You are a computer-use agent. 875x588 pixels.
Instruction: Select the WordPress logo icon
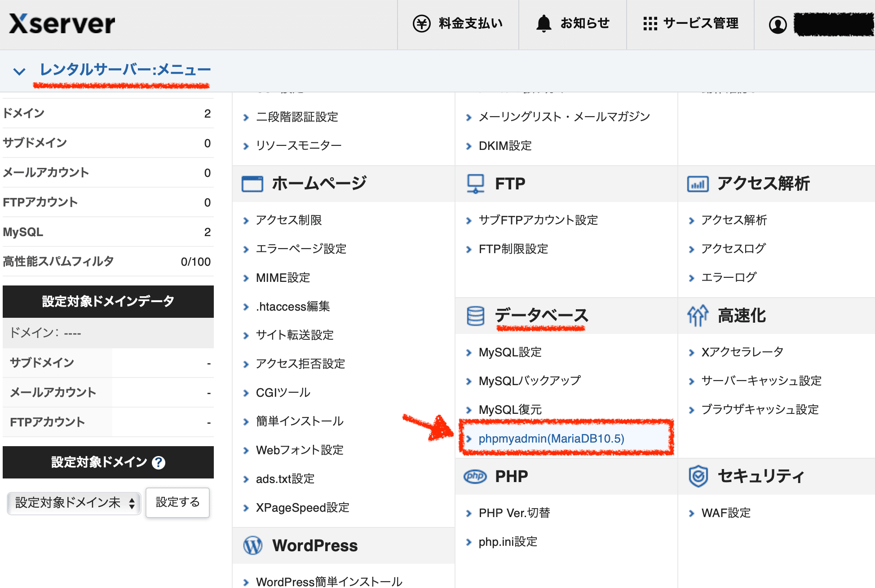pyautogui.click(x=253, y=545)
